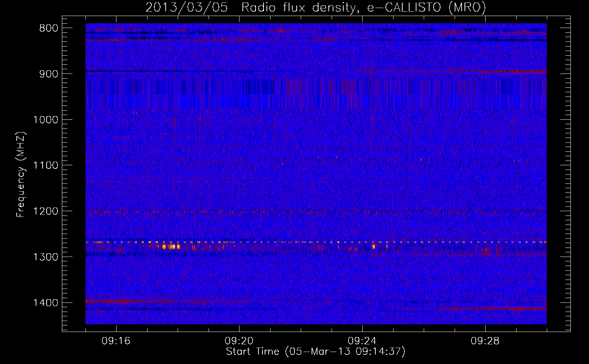Click the '1400' frequency axis label
Screen dimensions: 589x364
tap(46, 303)
